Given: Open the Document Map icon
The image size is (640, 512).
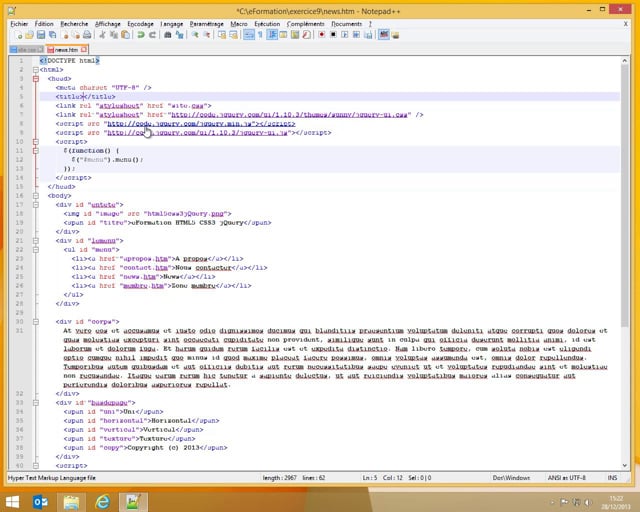Looking at the screenshot, I should pos(295,35).
